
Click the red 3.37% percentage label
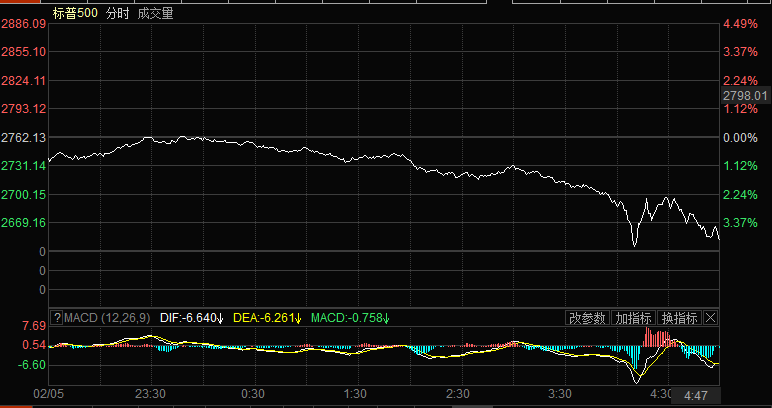coord(740,52)
